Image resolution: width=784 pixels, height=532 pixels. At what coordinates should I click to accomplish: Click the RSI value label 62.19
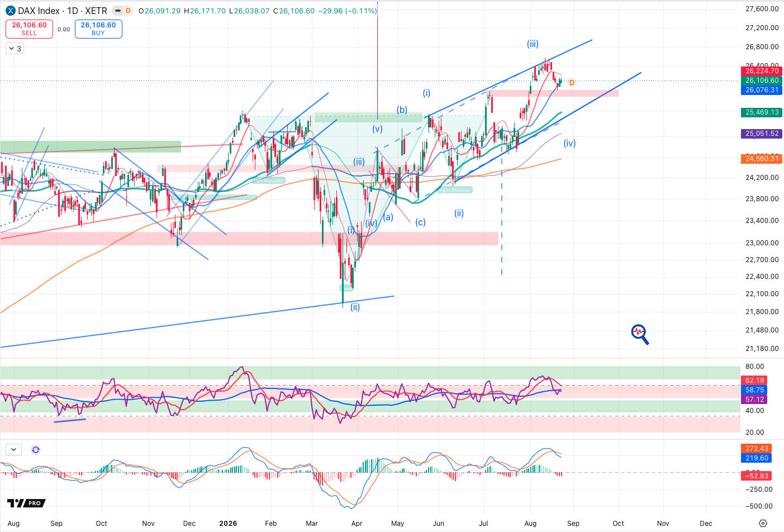754,381
